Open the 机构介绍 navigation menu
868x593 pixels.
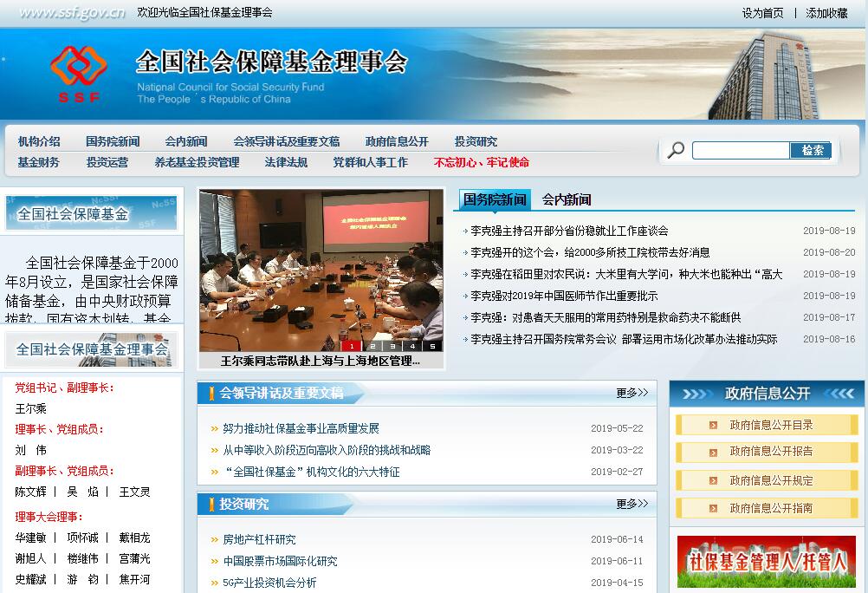point(39,141)
